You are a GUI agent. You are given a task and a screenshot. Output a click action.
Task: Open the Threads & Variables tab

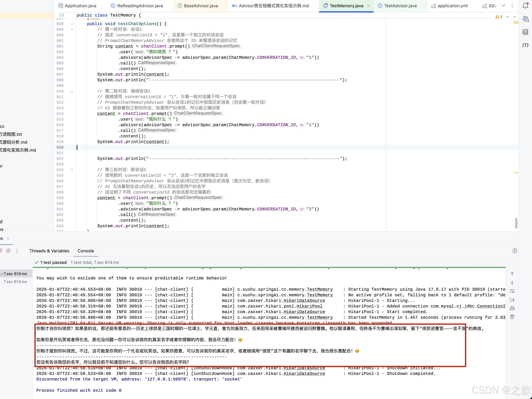click(x=49, y=251)
